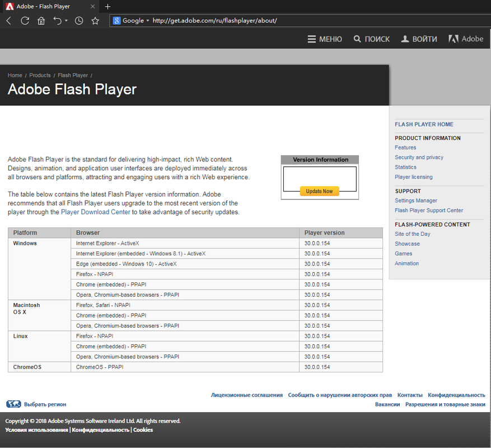Open the Showcase link
The image size is (491, 448).
pos(407,244)
